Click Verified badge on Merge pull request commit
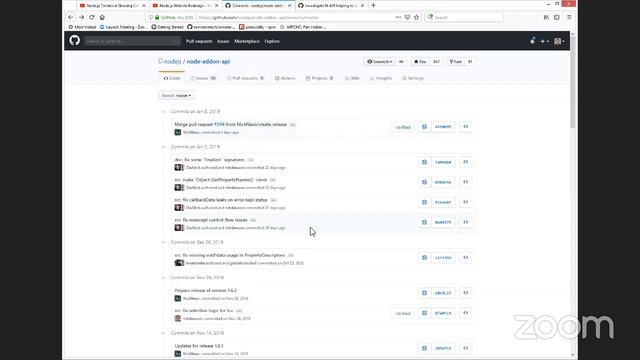This screenshot has width=640, height=360. coord(403,127)
